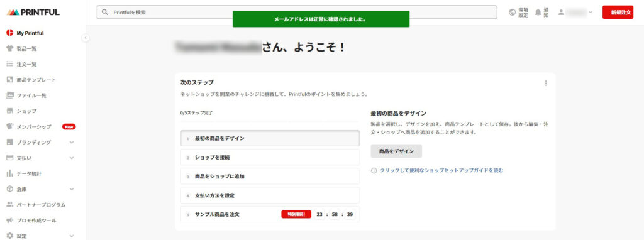Click the 設定 gear icon
The image size is (644, 240).
pyautogui.click(x=10, y=236)
